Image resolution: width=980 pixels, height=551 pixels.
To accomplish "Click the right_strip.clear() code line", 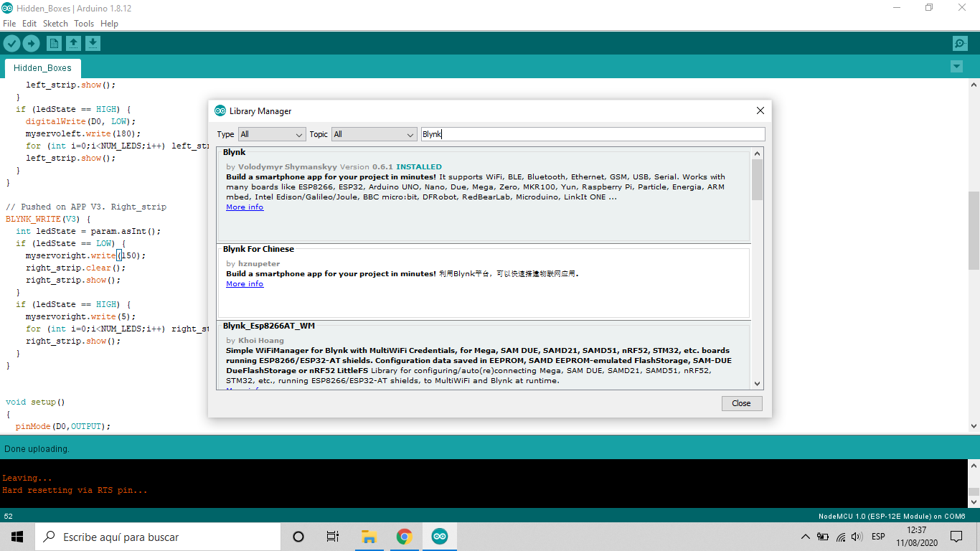I will pos(75,268).
